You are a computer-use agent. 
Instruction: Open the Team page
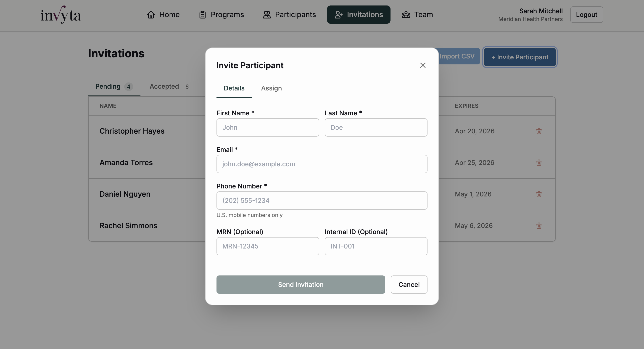(x=417, y=14)
